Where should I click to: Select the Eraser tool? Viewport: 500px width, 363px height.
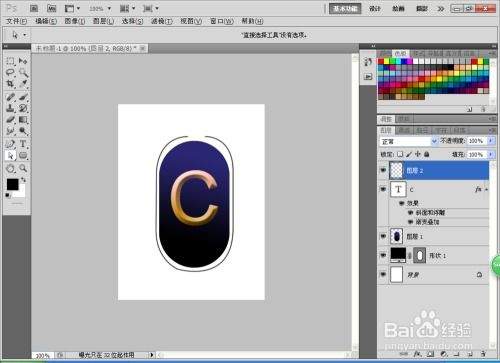[10, 119]
